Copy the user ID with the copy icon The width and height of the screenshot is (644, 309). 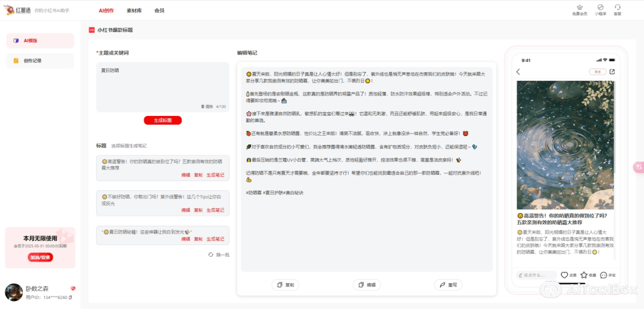(x=71, y=298)
